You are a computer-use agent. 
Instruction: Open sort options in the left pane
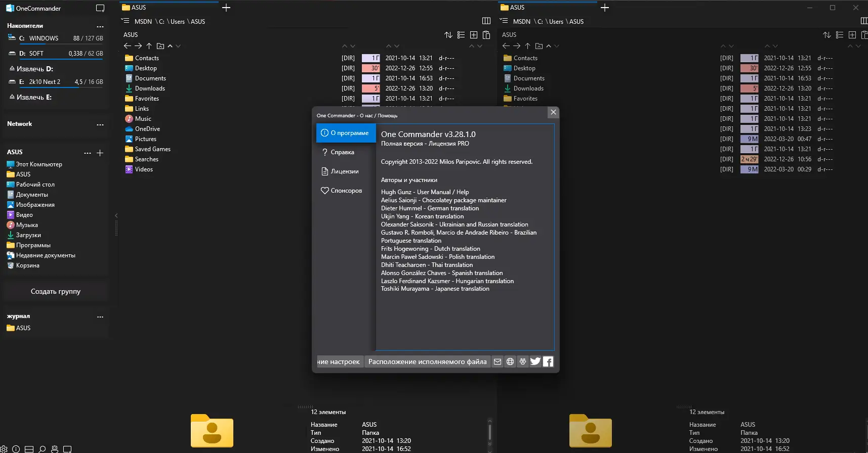(448, 35)
